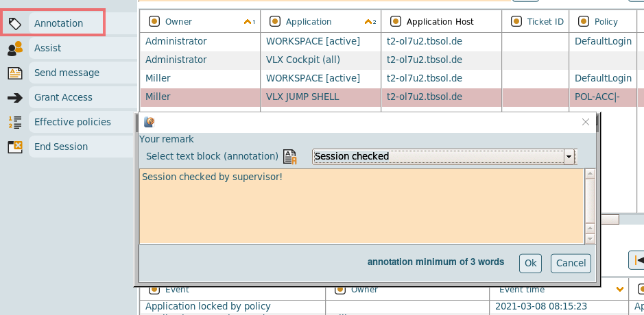644x315 pixels.
Task: Sort by Event time descending arrow
Action: coord(620,290)
